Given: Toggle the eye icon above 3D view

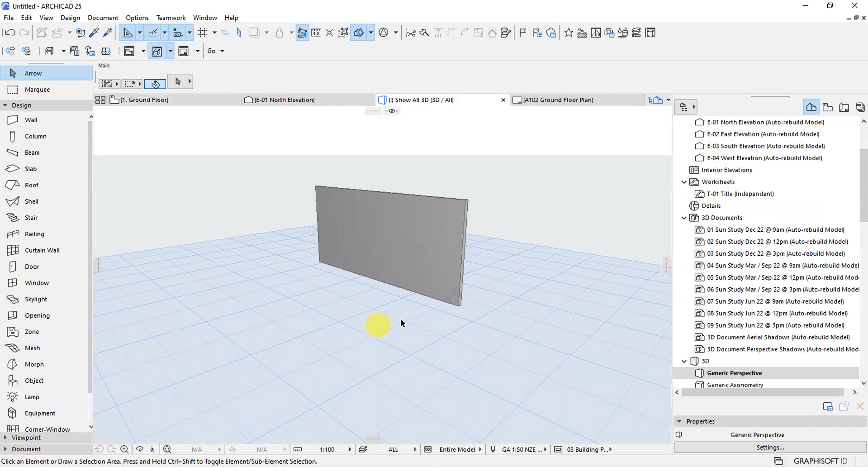Looking at the screenshot, I should [x=392, y=111].
